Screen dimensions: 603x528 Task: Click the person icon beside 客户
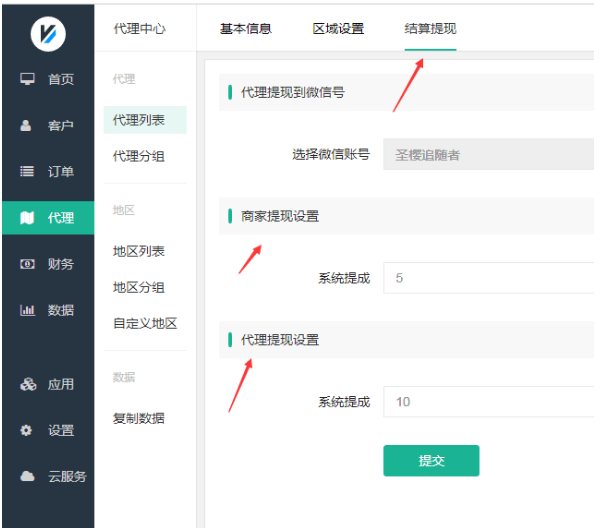tap(26, 125)
